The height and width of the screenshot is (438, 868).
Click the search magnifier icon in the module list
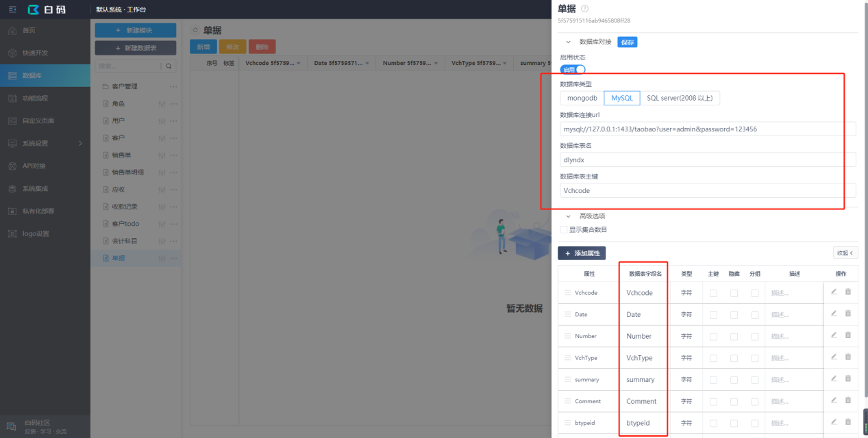pyautogui.click(x=169, y=66)
